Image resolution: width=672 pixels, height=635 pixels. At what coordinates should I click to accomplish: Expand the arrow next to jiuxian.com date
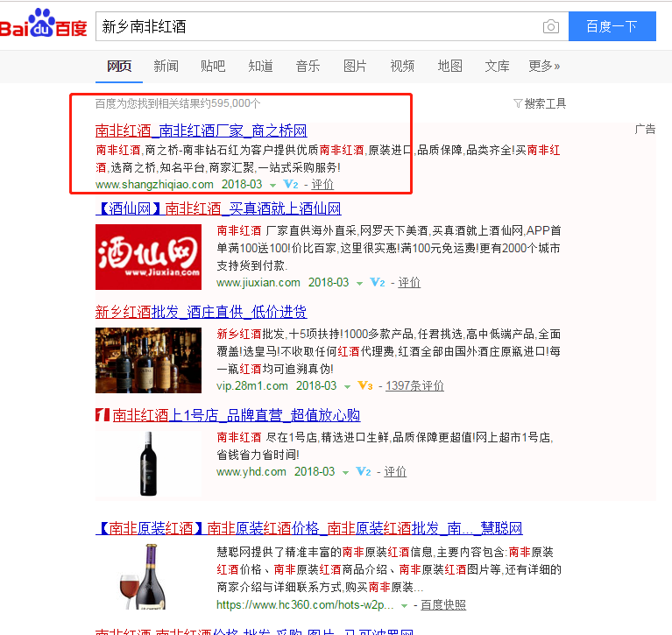[359, 284]
